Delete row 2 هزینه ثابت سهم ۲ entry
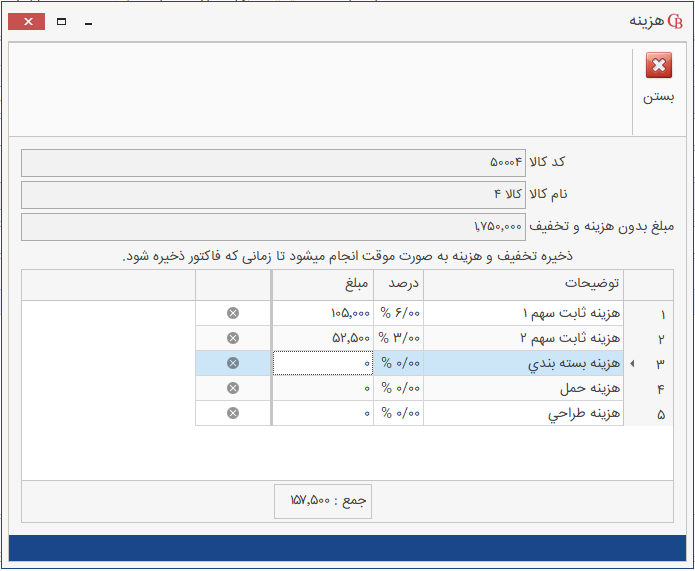 coord(233,338)
